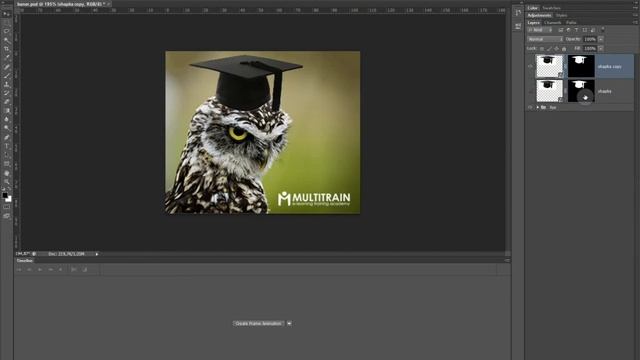This screenshot has height=360, width=640.
Task: Swap foreground and background colors
Action: (9, 190)
